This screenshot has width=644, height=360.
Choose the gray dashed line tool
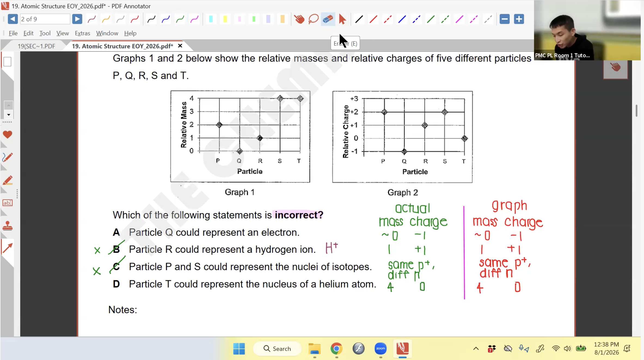(x=488, y=19)
